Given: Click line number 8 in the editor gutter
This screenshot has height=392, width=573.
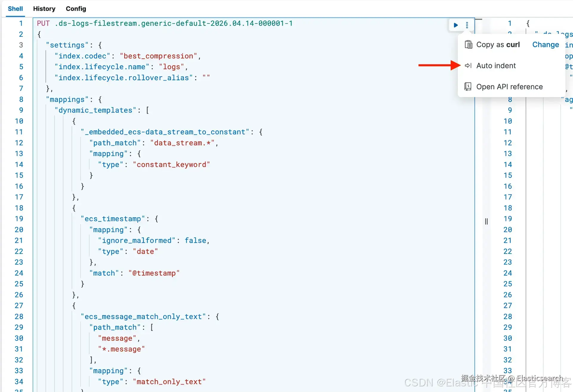Looking at the screenshot, I should tap(21, 99).
